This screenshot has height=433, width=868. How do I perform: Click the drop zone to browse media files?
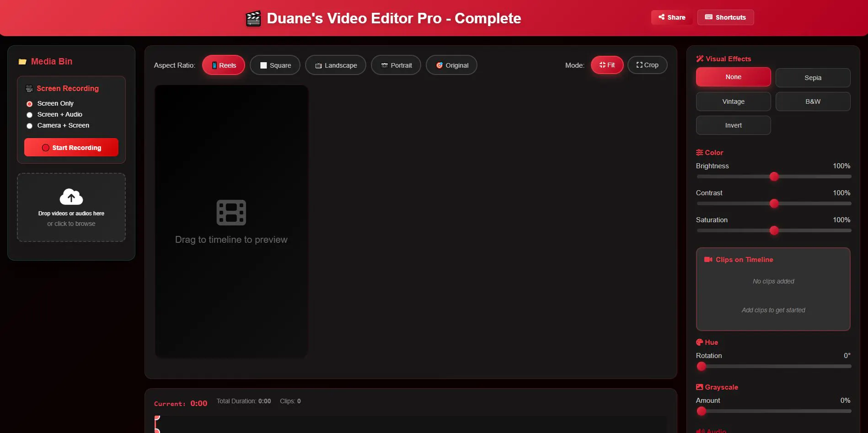[71, 207]
